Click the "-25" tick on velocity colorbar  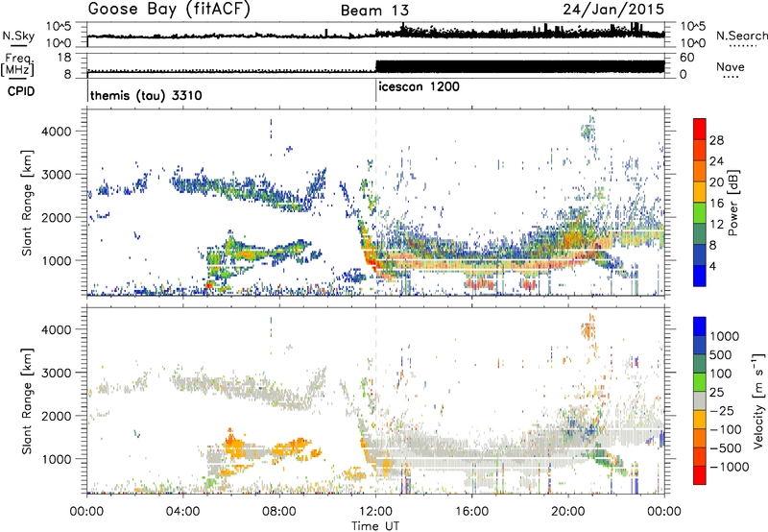coord(723,410)
